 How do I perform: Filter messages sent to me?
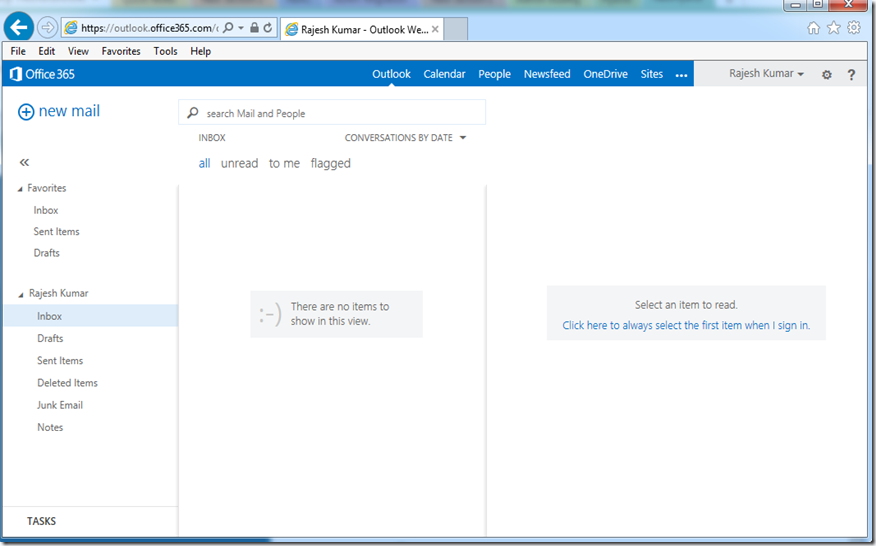[x=284, y=163]
